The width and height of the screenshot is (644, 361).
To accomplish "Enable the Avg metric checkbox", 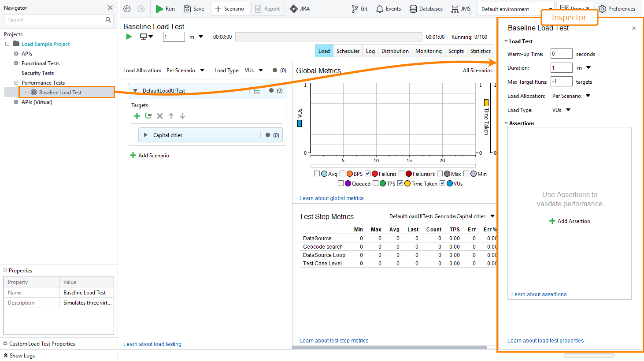I will click(317, 173).
